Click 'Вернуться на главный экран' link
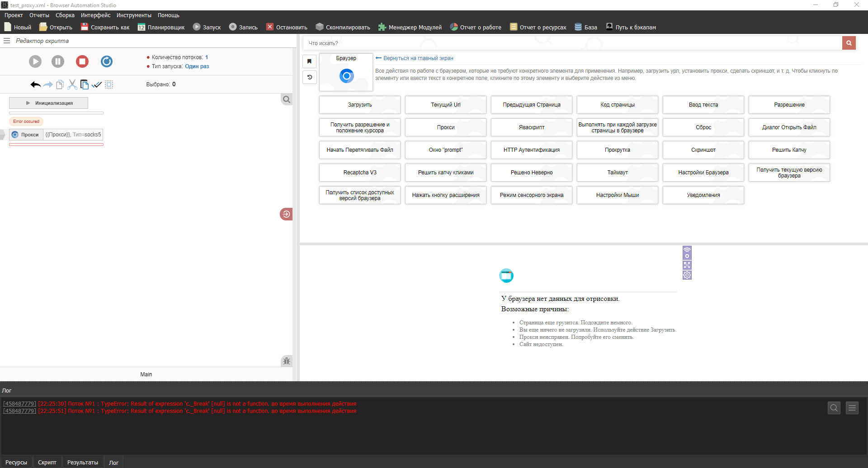Screen dimensions: 868x468 tap(418, 58)
